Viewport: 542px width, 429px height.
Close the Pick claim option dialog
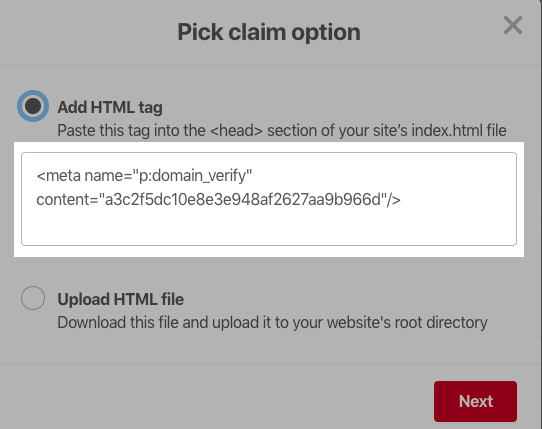pos(513,25)
